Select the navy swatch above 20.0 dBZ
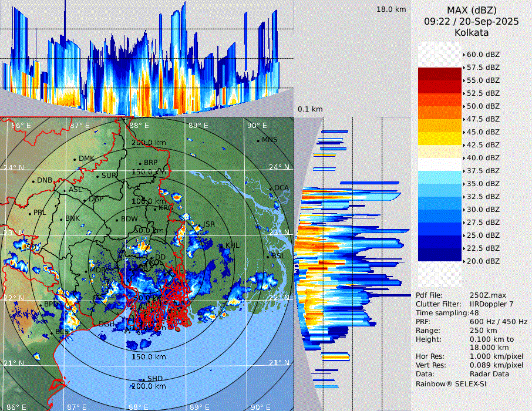The height and width of the screenshot is (411, 532). click(440, 254)
